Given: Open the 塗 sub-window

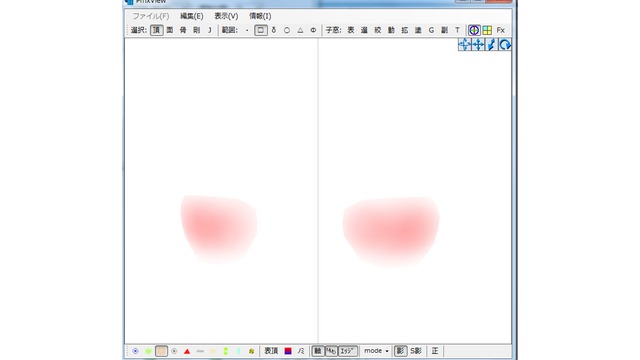Looking at the screenshot, I should pyautogui.click(x=418, y=30).
